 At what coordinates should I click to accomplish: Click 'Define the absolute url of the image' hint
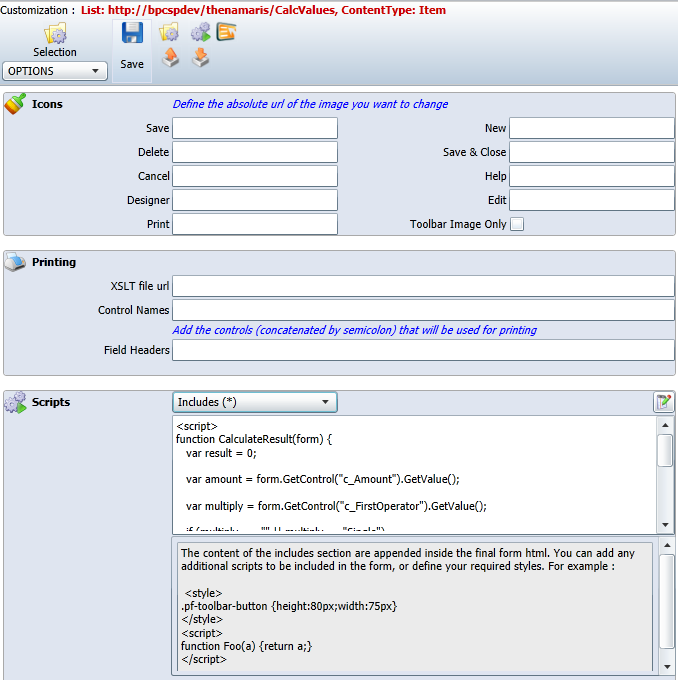coord(311,104)
